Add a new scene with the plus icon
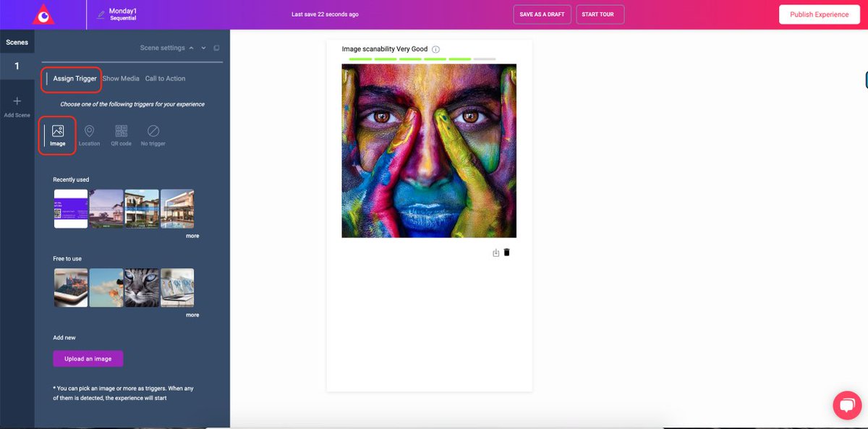 coord(17,101)
